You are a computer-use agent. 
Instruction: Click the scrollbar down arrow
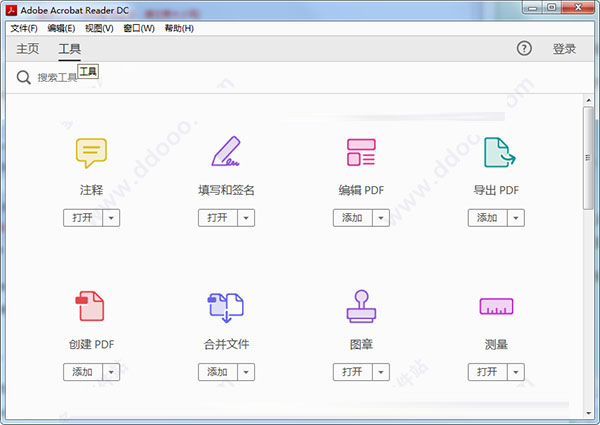pos(588,414)
